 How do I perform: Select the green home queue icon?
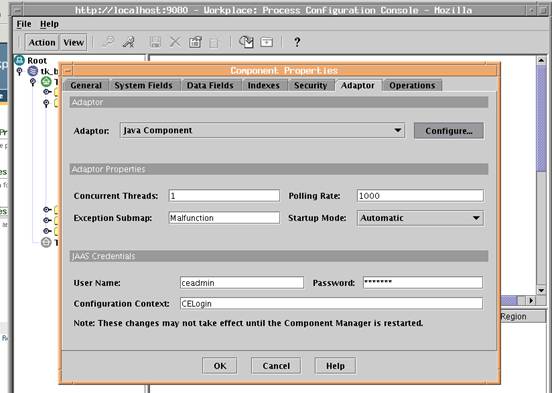point(46,82)
